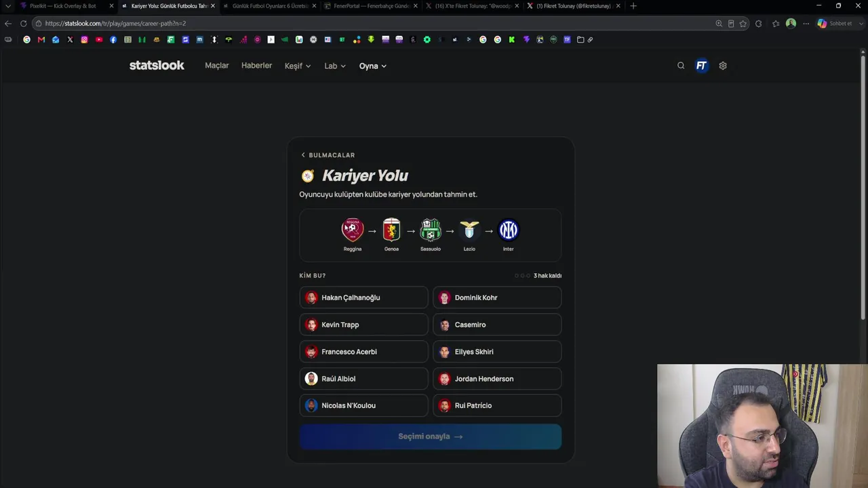Select Jordan Henderson option

point(497,379)
